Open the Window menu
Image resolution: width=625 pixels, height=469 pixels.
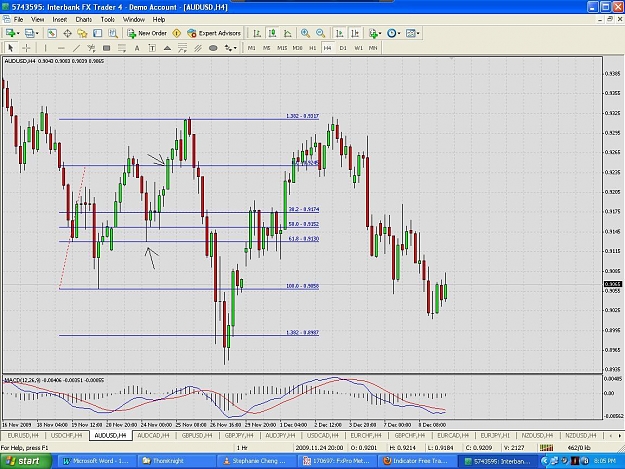click(134, 19)
